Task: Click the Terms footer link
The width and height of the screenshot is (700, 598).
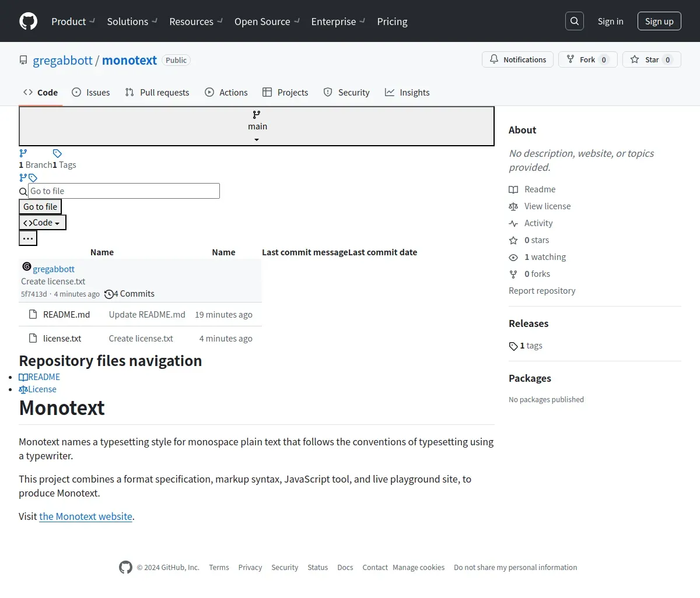Action: (219, 568)
